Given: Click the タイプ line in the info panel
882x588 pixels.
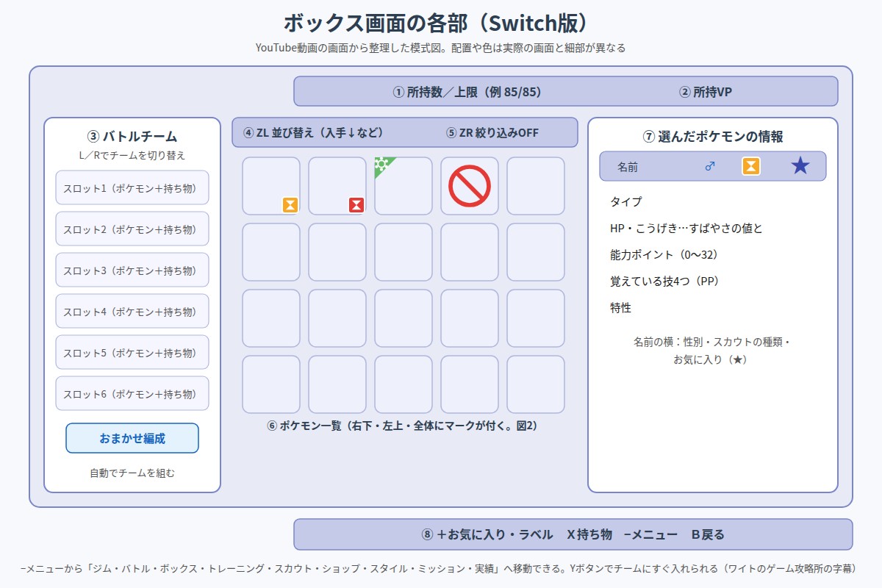Looking at the screenshot, I should (626, 201).
